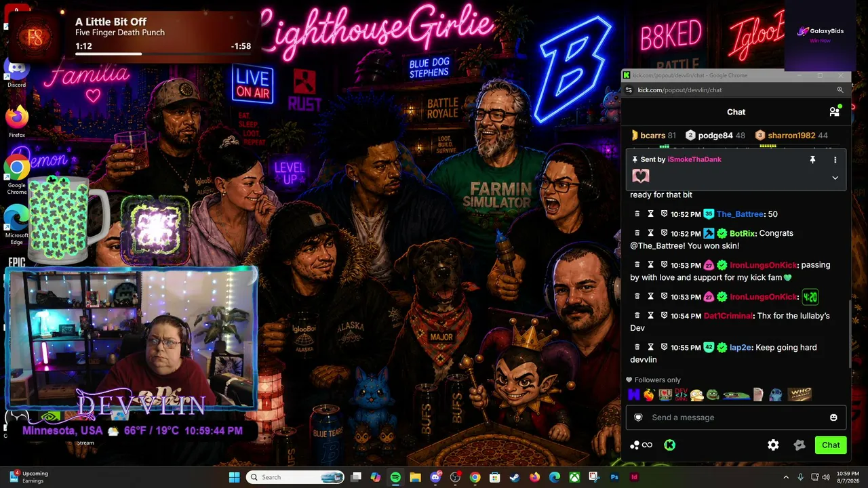Viewport: 868px width, 488px height.
Task: Ban lap2e using the shield icon
Action: point(664,348)
